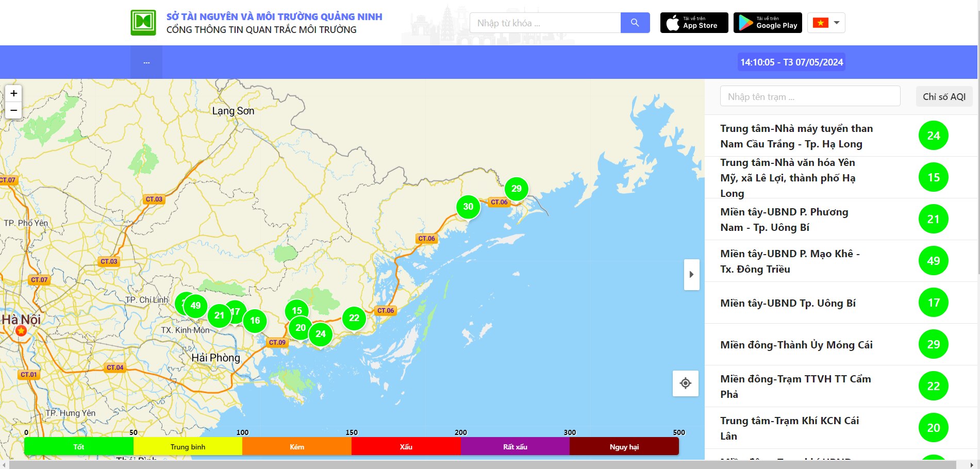980x469 pixels.
Task: Open station UBND P. Phương Nam
Action: (784, 220)
